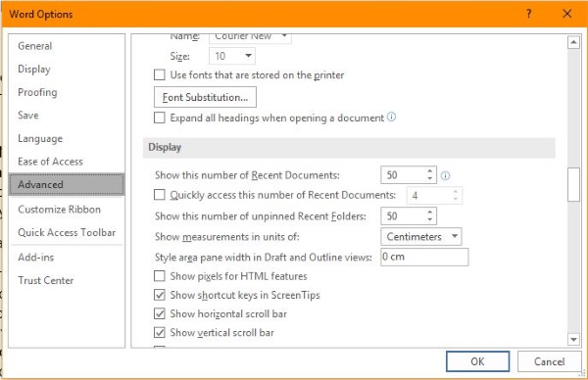588x380 pixels.
Task: Confirm with the OK button
Action: tap(477, 361)
